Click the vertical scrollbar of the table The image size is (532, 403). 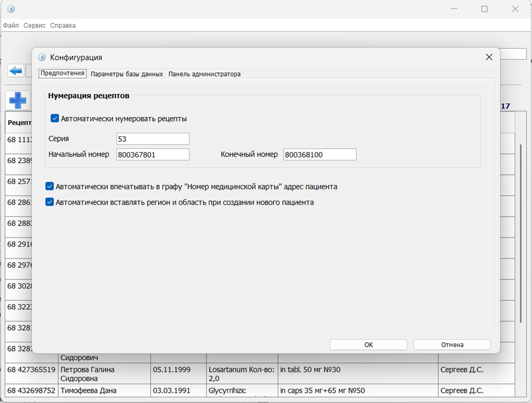[520, 234]
